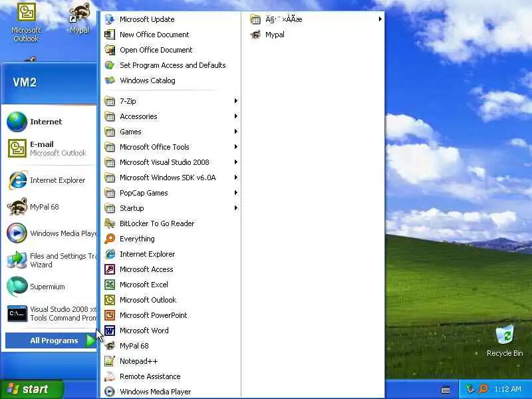532x399 pixels.
Task: Click the All Programs button
Action: coord(51,340)
